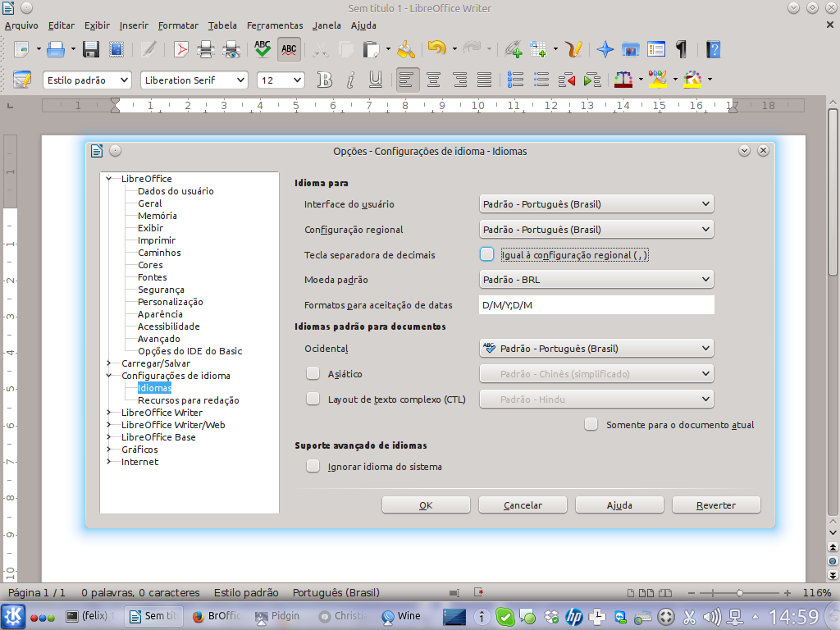Click the Cancelar button

click(x=523, y=504)
